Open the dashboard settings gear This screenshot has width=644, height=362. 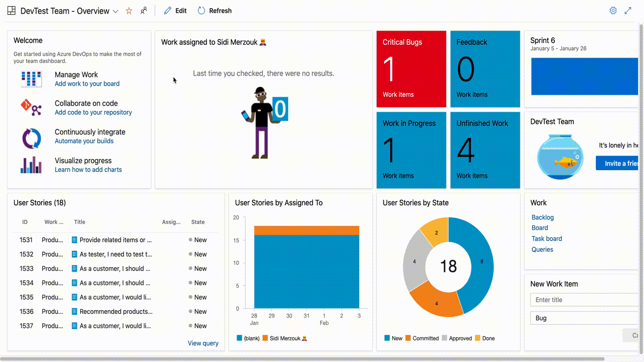pos(613,10)
